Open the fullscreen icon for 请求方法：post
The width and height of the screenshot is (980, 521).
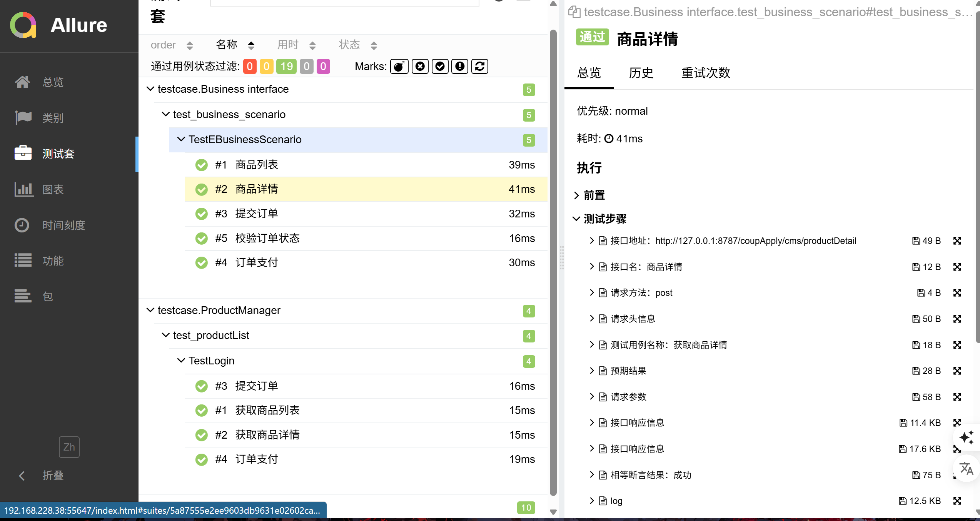click(x=957, y=293)
